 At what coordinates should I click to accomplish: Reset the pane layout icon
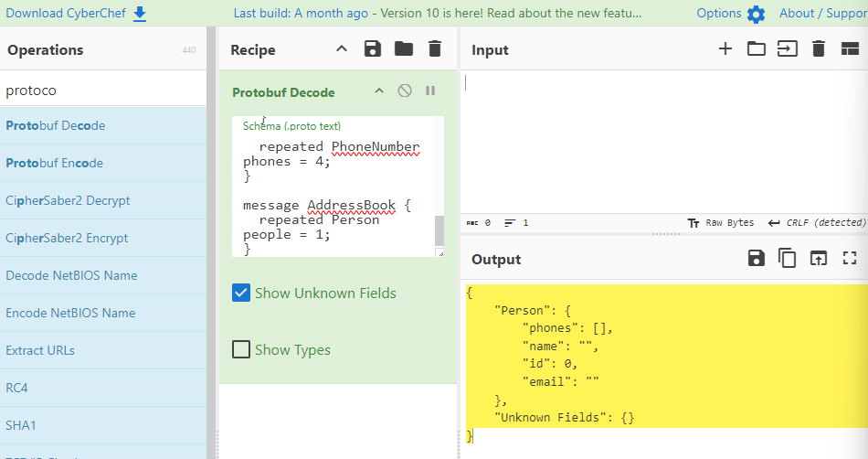pyautogui.click(x=849, y=49)
